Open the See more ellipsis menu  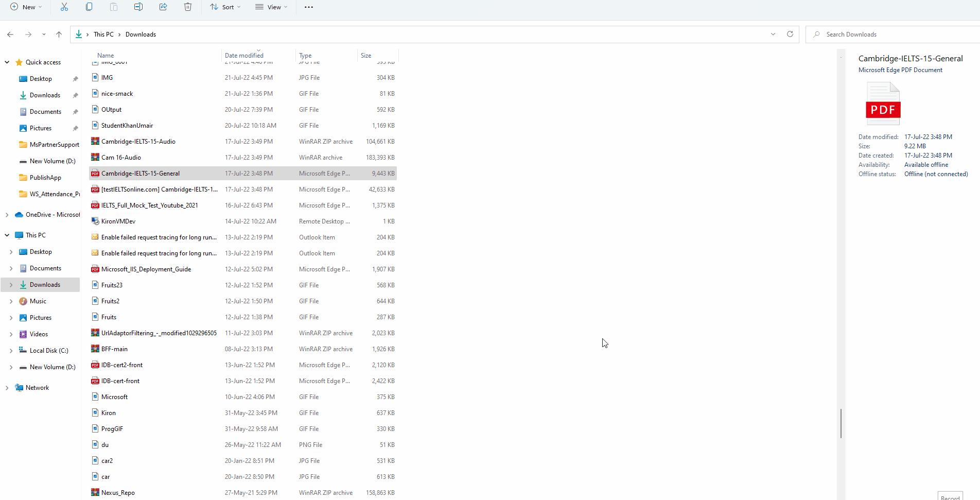click(309, 7)
